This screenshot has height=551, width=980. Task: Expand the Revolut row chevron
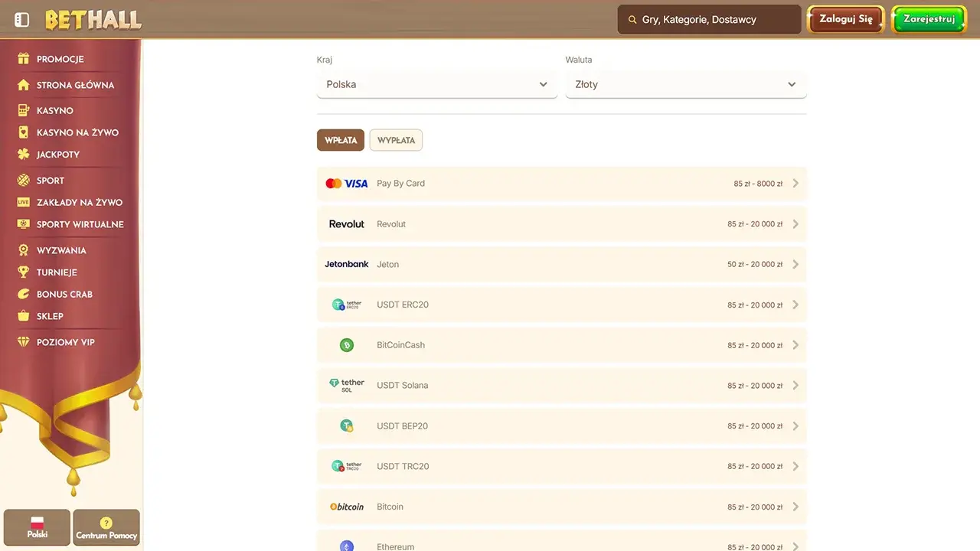tap(795, 224)
